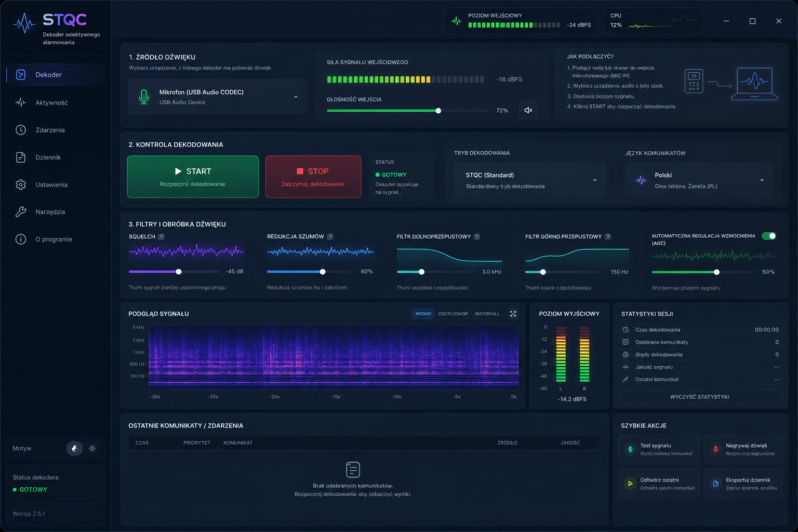Switch signal preview to WIDMO tab

point(423,314)
